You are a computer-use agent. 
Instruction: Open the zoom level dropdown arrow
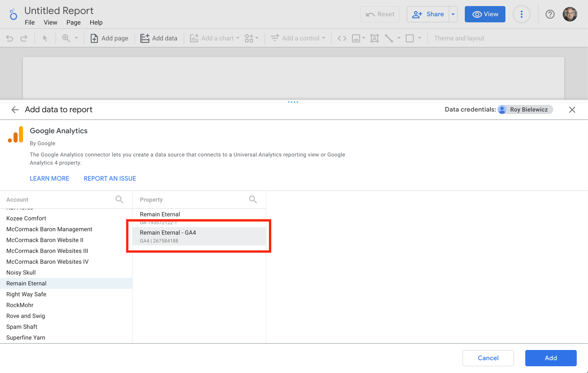tap(76, 38)
